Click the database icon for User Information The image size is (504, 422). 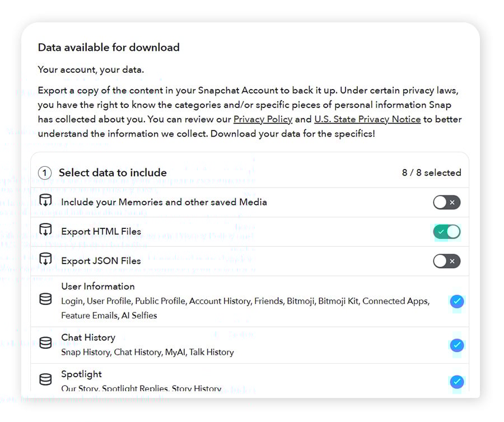[45, 300]
